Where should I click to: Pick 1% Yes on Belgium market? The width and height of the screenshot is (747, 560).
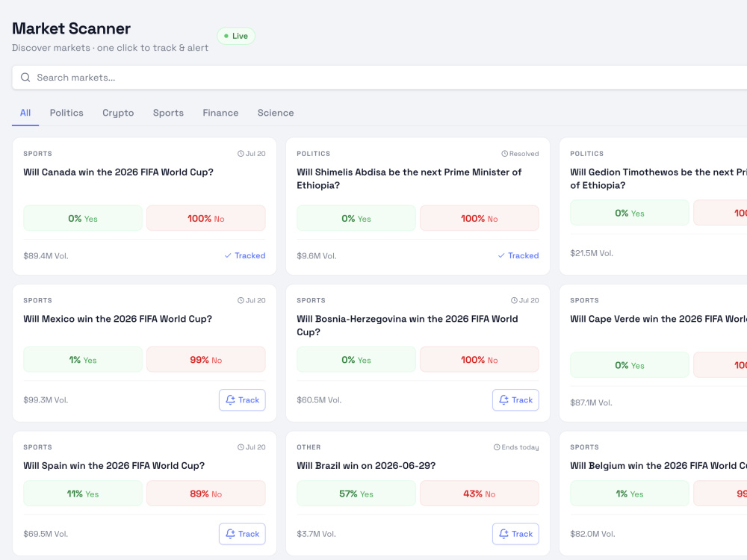pos(630,494)
